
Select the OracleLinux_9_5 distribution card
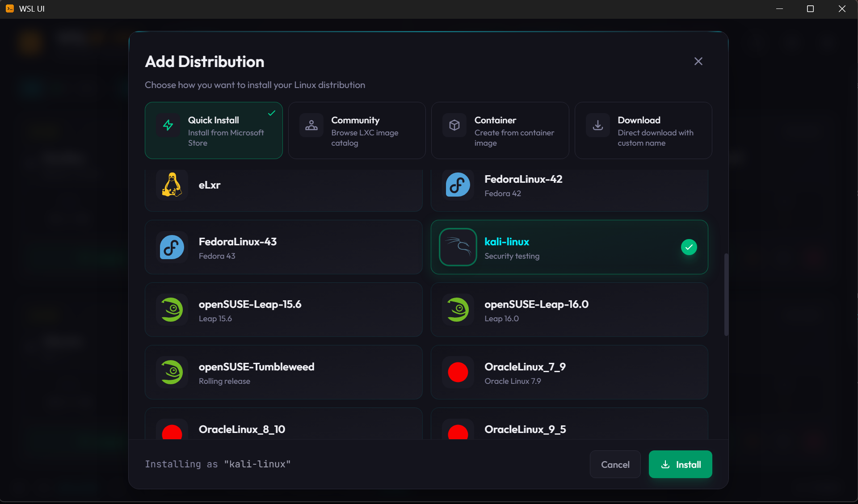569,427
